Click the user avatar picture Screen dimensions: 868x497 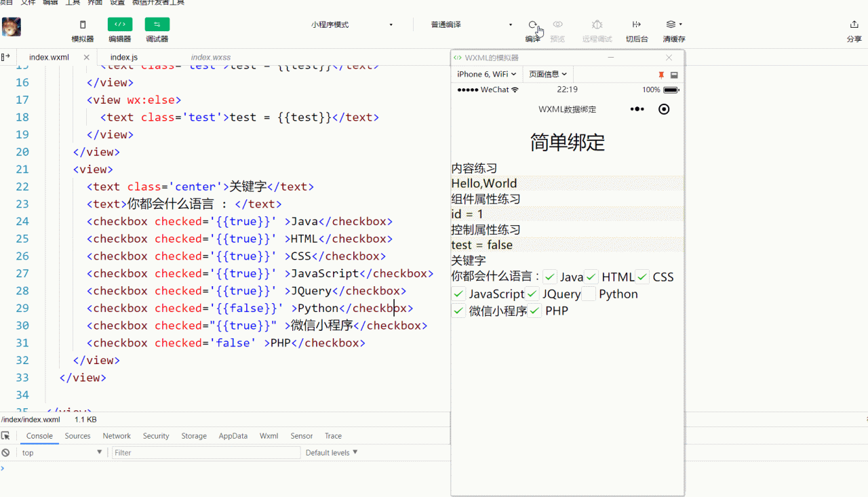click(x=12, y=27)
